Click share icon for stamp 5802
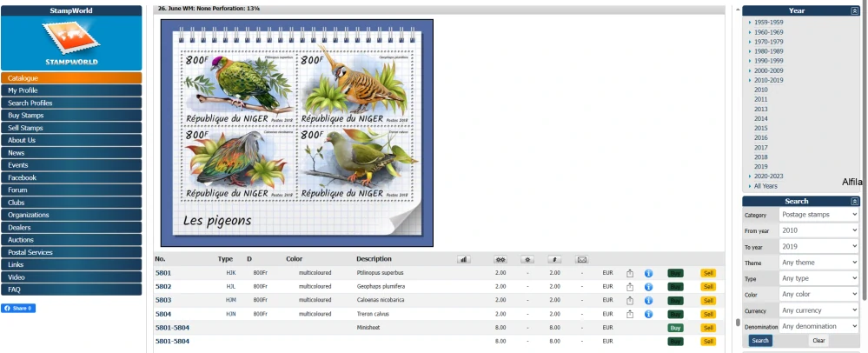Screen dimensions: 868x353 pos(630,286)
